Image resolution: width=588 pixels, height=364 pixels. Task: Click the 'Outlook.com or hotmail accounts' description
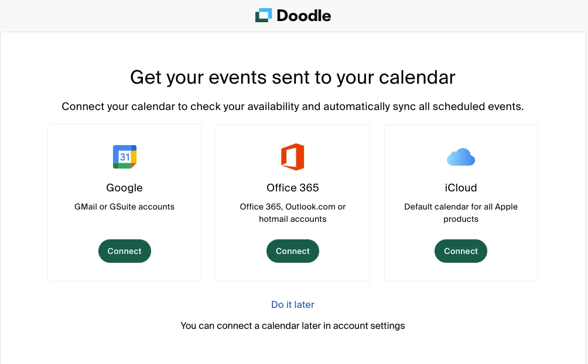point(293,213)
